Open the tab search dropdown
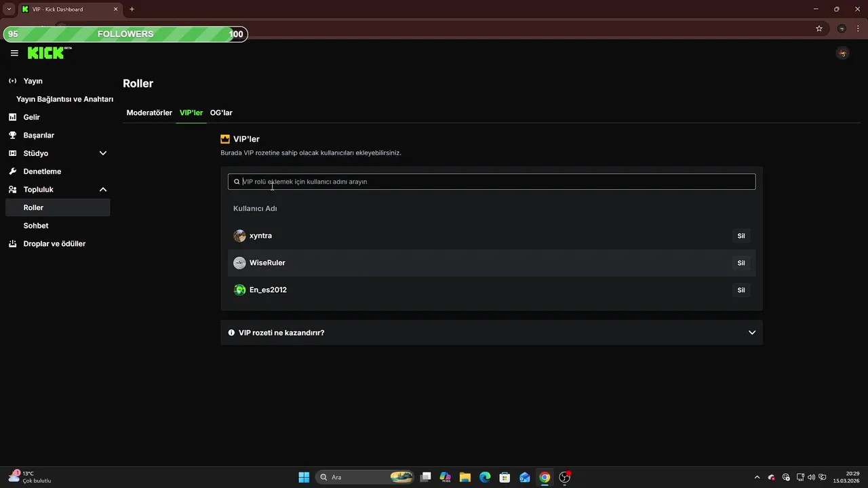 coord(9,9)
